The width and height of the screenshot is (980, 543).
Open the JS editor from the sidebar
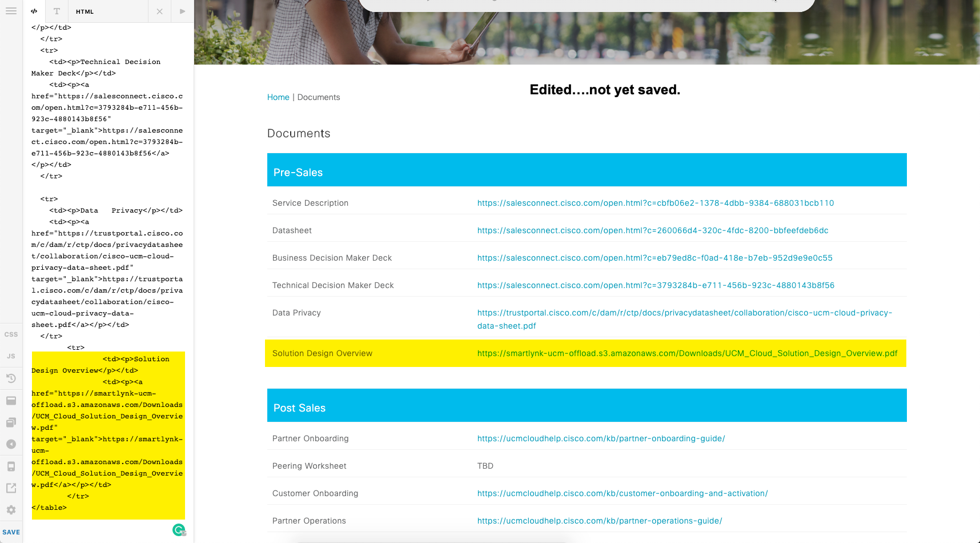coord(11,356)
